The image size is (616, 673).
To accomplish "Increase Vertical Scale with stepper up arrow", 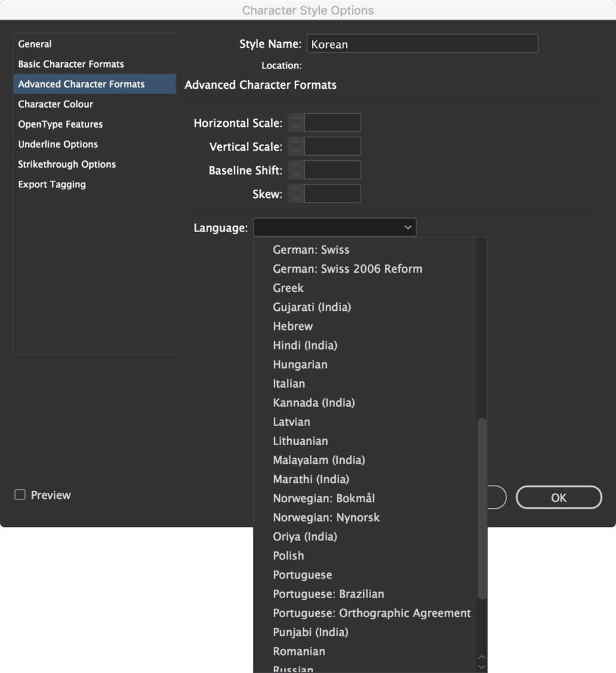I will 296,142.
